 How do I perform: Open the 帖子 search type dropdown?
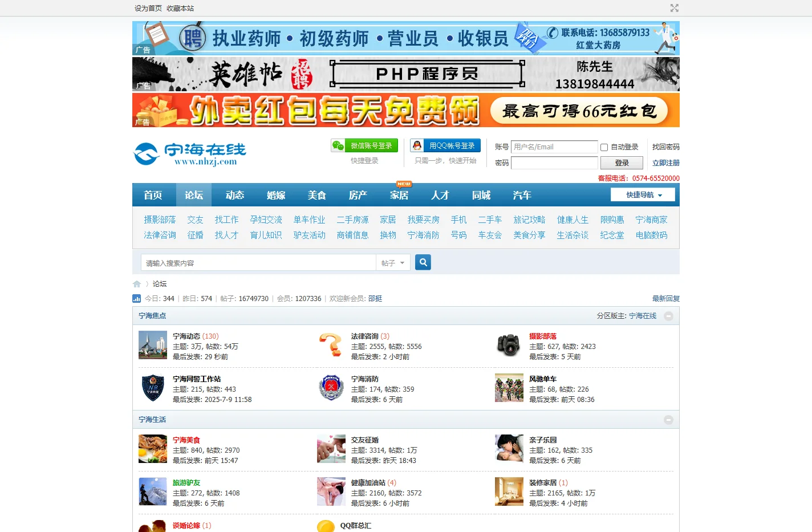(x=393, y=263)
